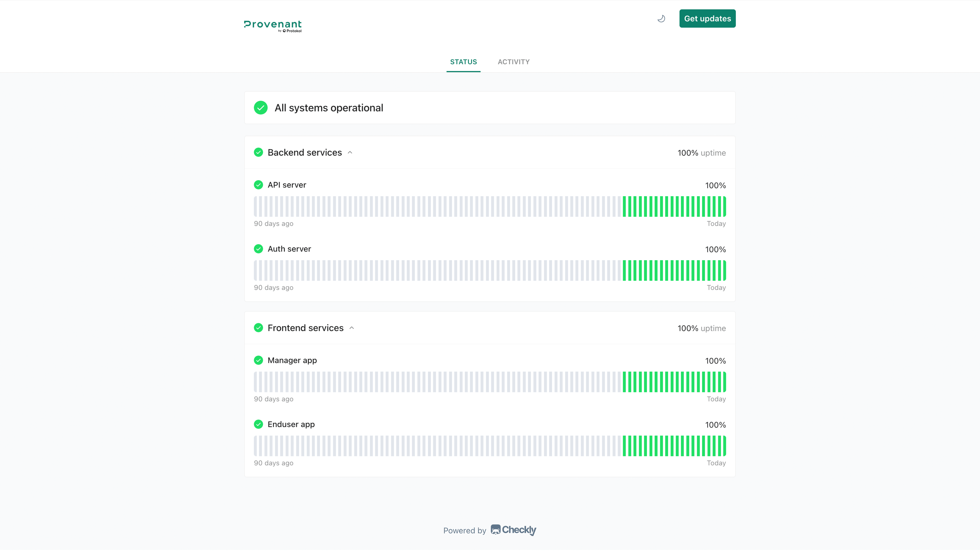Switch to the ACTIVITY tab
The height and width of the screenshot is (551, 980).
513,61
